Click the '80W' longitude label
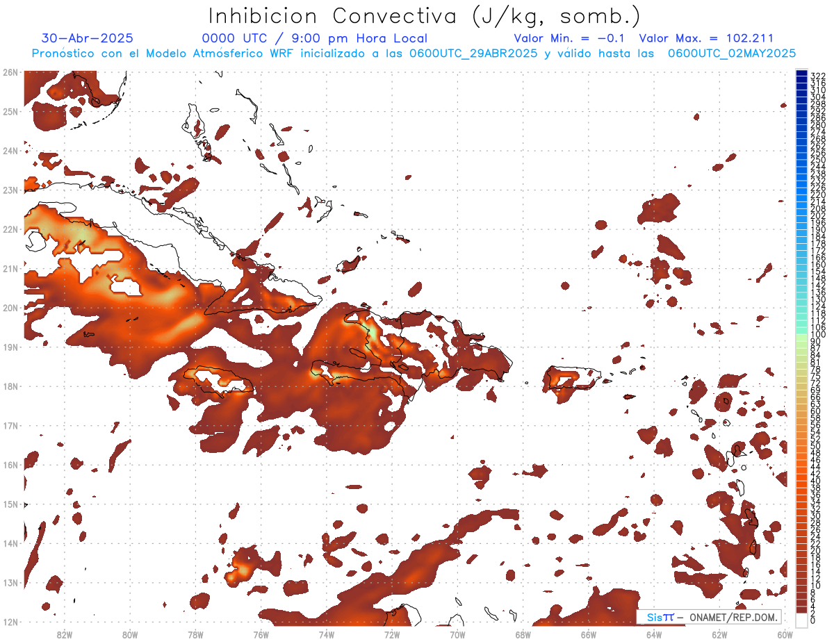The image size is (834, 644). click(130, 635)
